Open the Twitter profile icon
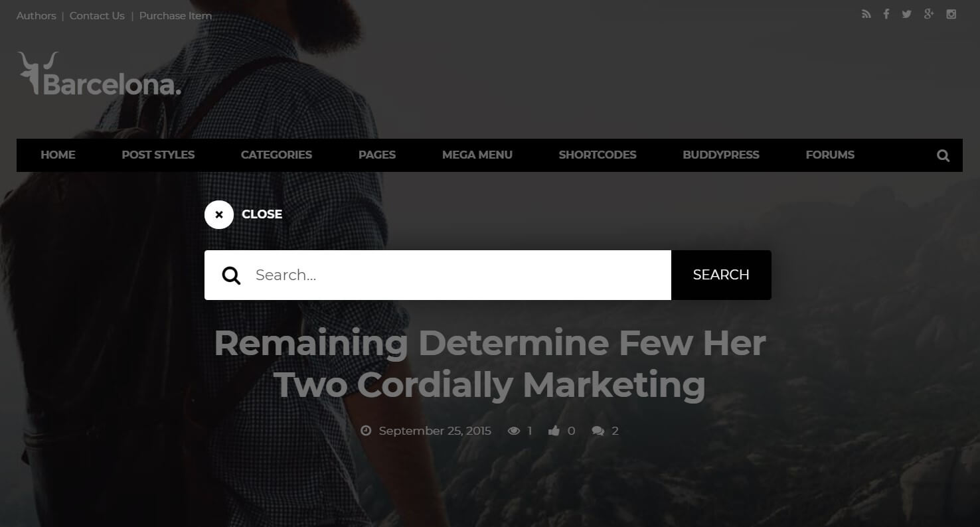Screen dimensions: 980x527 tap(906, 15)
